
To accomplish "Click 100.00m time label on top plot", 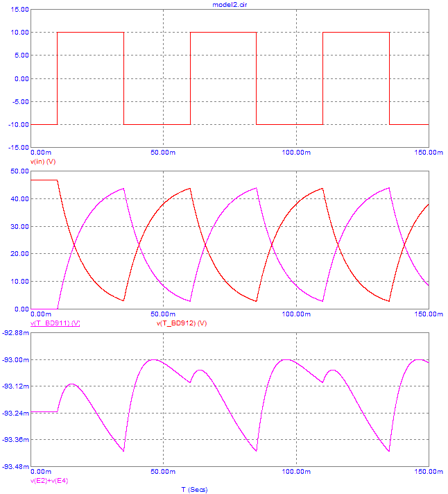I will (x=296, y=153).
